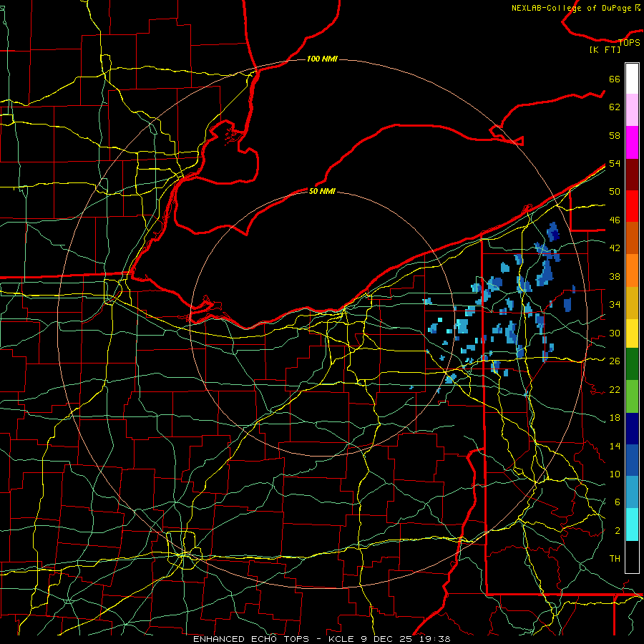The width and height of the screenshot is (644, 644).
Task: Click the 'TH' threshold legend label
Action: click(x=615, y=559)
